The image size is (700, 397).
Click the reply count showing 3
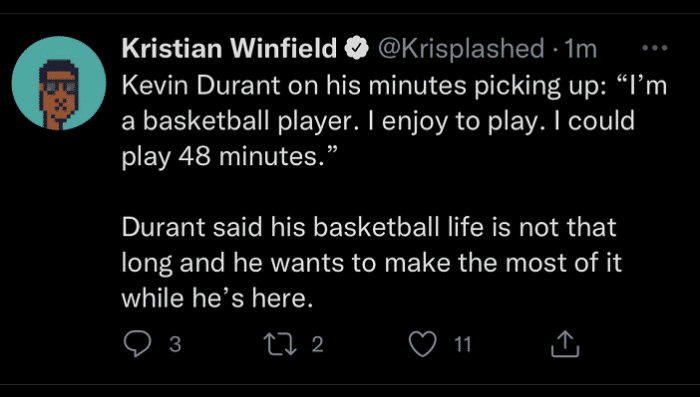pos(175,344)
